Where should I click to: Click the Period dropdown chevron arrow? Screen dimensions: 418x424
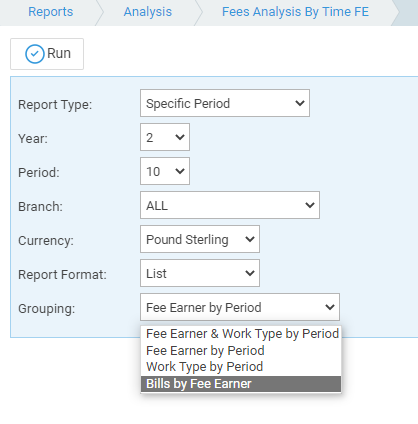[x=180, y=171]
